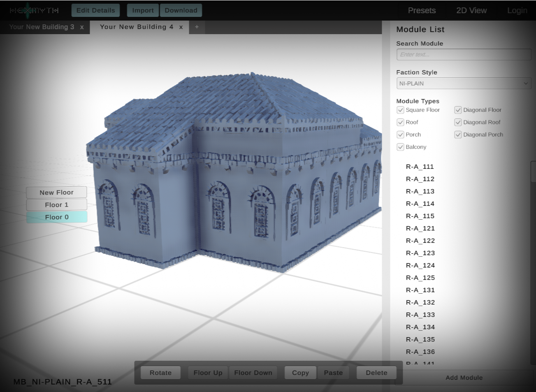
Task: Delete the selected module
Action: click(x=376, y=373)
